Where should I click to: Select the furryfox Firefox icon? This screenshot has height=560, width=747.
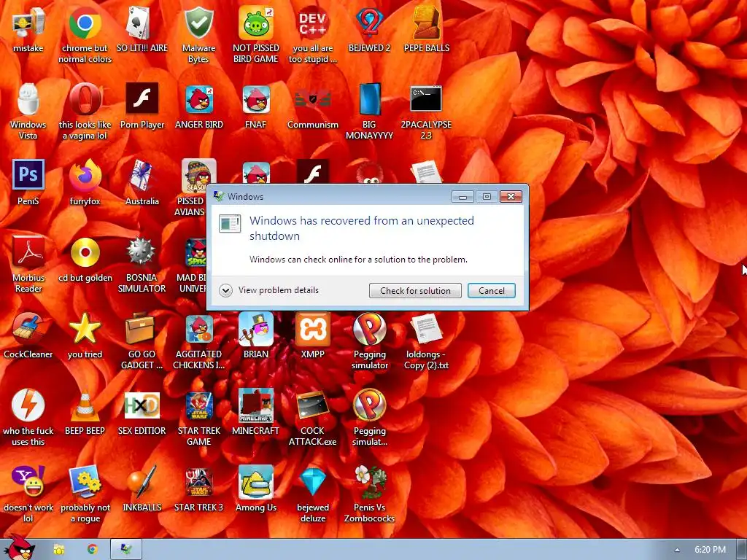click(x=85, y=176)
